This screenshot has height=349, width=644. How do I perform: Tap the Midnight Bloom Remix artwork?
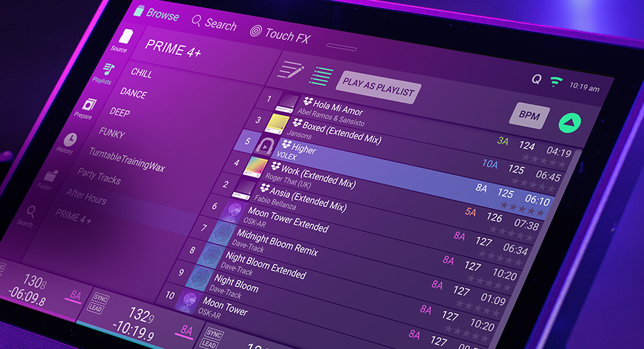[x=222, y=233]
